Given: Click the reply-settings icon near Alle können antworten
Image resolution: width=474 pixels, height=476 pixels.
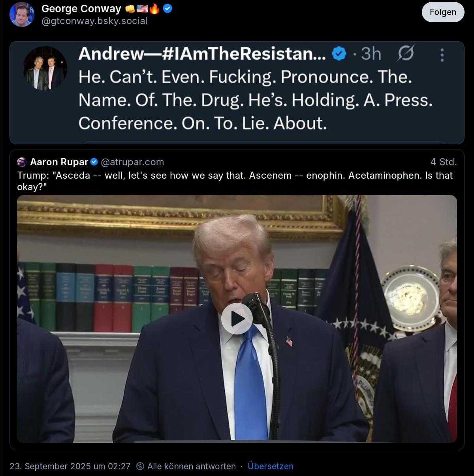Looking at the screenshot, I should coord(140,467).
